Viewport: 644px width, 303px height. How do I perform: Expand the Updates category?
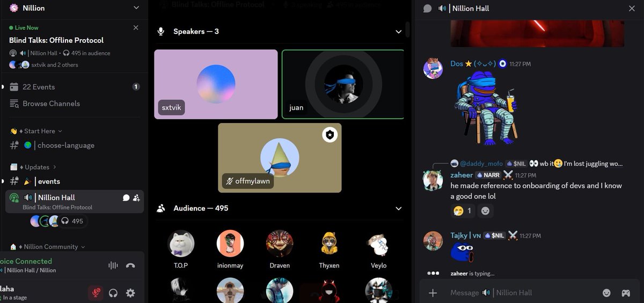click(38, 167)
